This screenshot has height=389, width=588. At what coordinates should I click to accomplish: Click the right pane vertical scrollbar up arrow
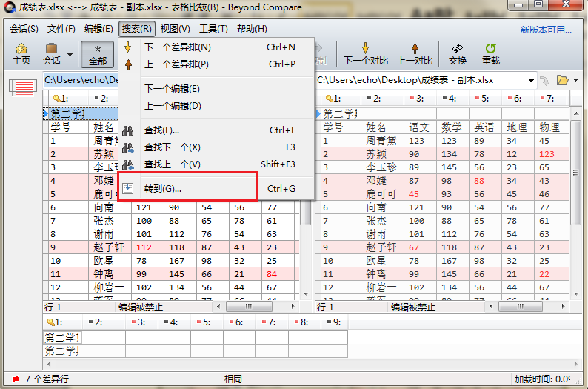pos(576,113)
